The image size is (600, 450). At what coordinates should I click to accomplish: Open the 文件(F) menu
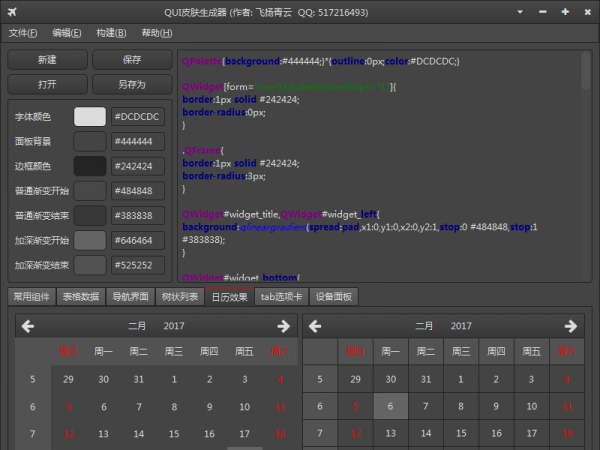click(24, 33)
